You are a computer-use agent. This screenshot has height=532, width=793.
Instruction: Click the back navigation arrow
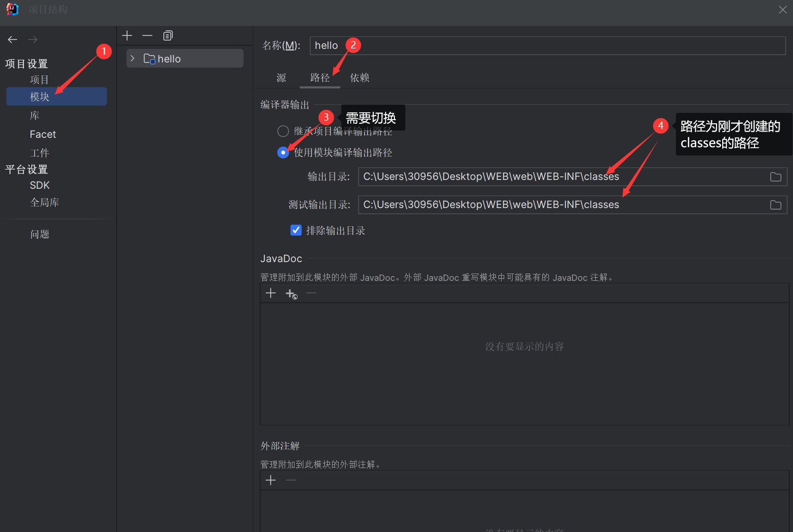(x=13, y=40)
